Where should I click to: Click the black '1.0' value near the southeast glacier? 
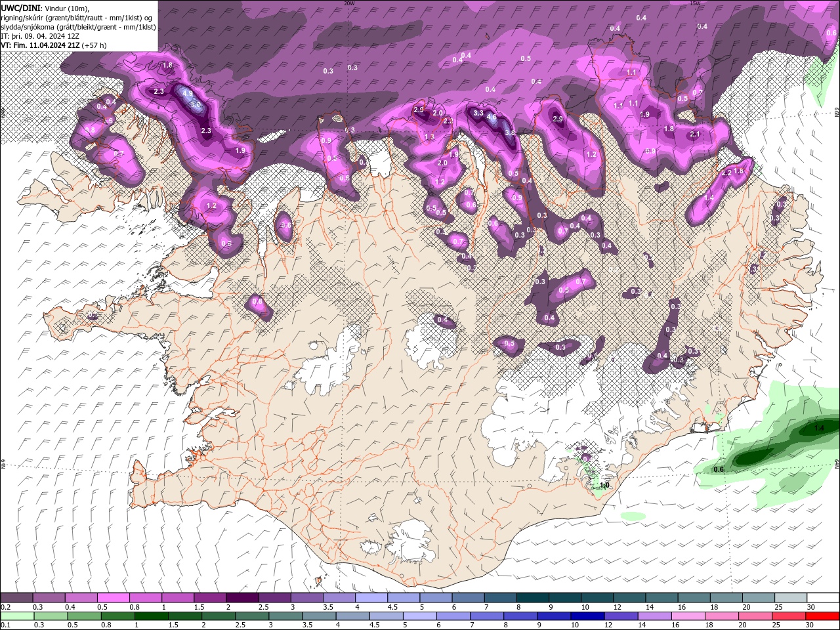click(604, 485)
